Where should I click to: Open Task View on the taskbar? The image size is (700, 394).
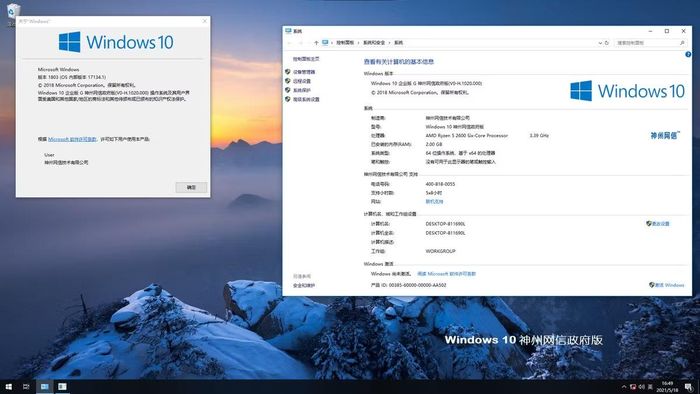(26, 386)
